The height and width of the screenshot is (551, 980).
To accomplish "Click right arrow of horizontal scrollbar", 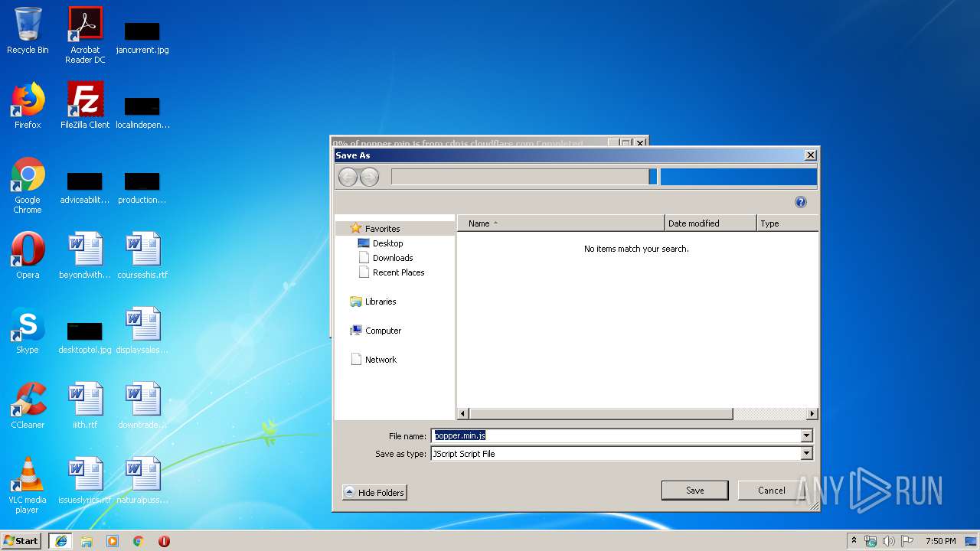I will (x=812, y=414).
